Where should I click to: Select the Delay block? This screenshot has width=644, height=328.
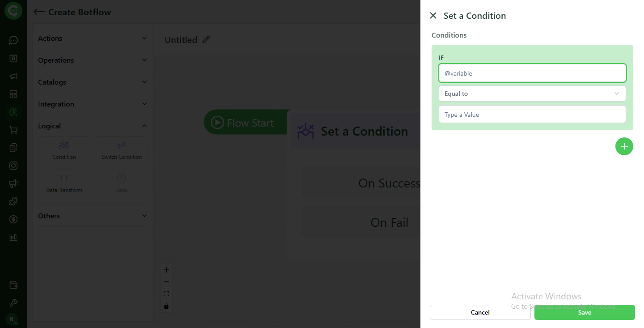(x=121, y=183)
